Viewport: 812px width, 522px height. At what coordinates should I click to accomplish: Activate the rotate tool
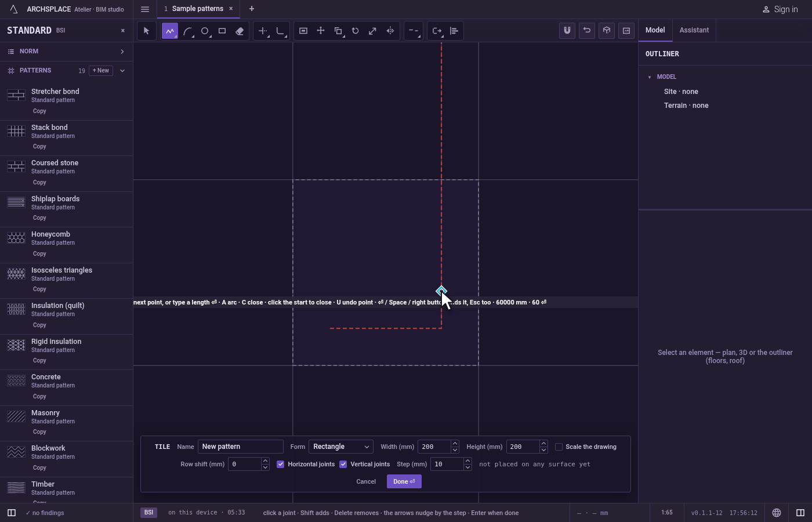356,31
